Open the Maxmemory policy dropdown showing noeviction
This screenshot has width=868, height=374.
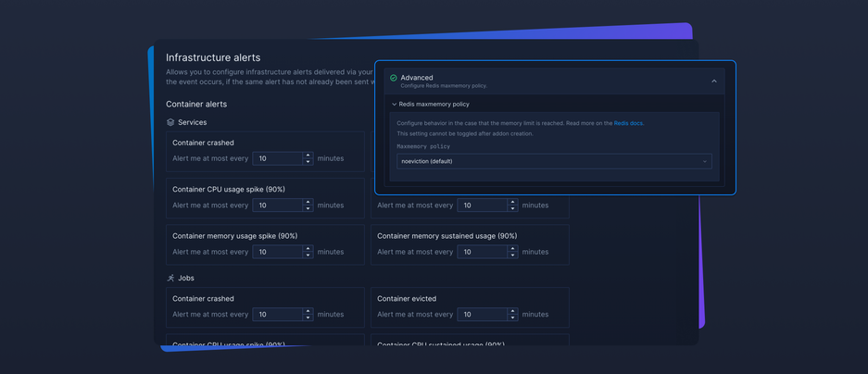tap(554, 161)
